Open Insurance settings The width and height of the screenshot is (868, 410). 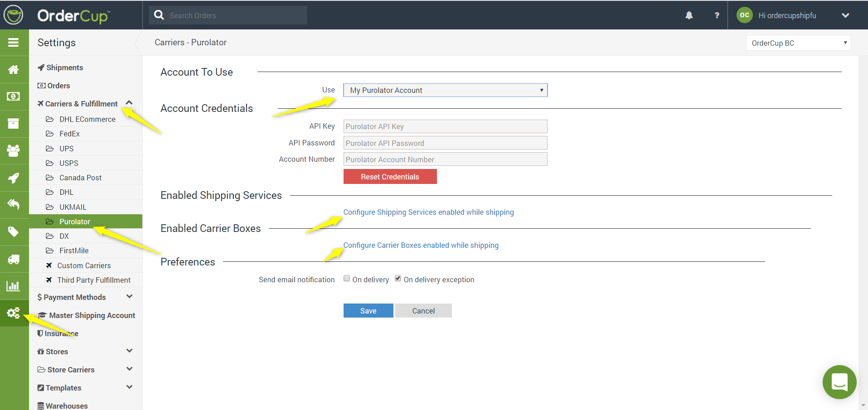coord(58,333)
